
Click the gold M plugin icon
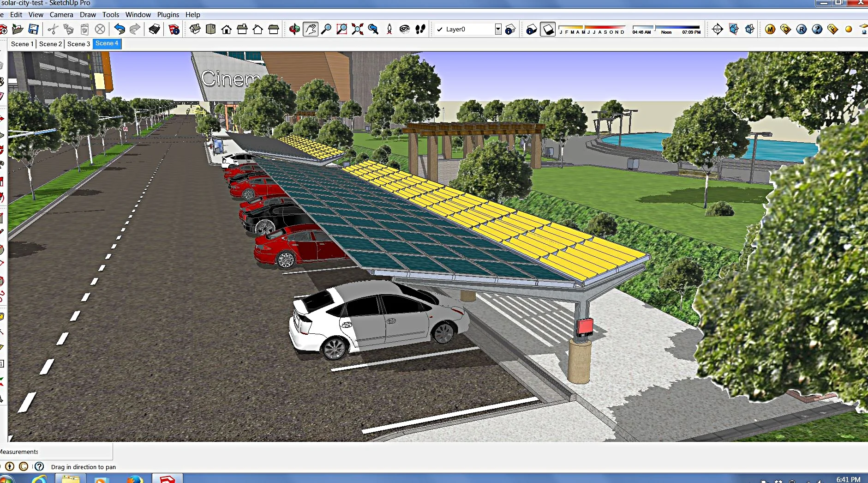click(x=770, y=29)
